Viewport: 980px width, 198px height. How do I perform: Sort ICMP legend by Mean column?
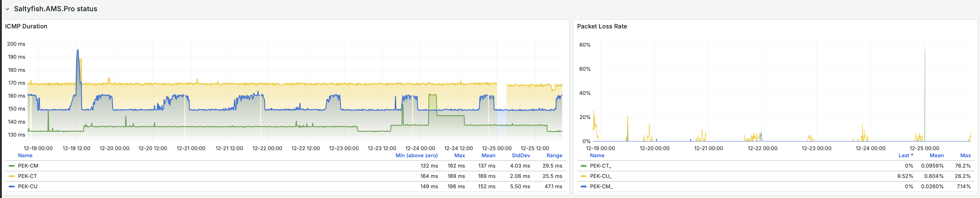pyautogui.click(x=488, y=155)
